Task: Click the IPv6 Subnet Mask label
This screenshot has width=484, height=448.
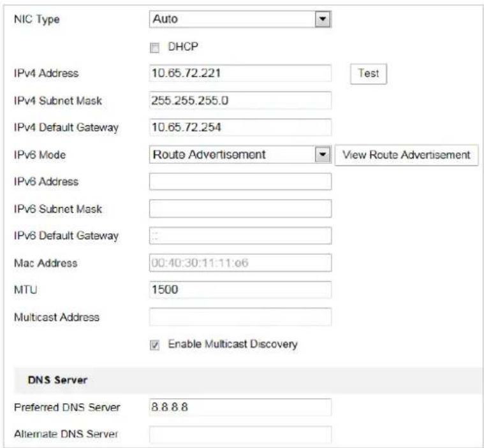Action: [58, 209]
